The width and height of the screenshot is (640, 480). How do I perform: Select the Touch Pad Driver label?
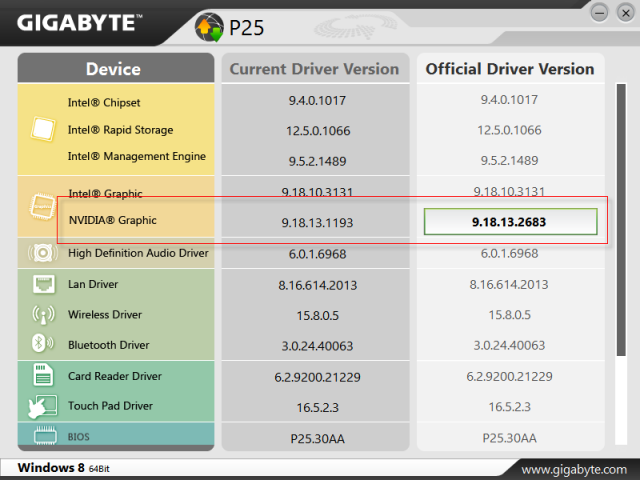110,406
